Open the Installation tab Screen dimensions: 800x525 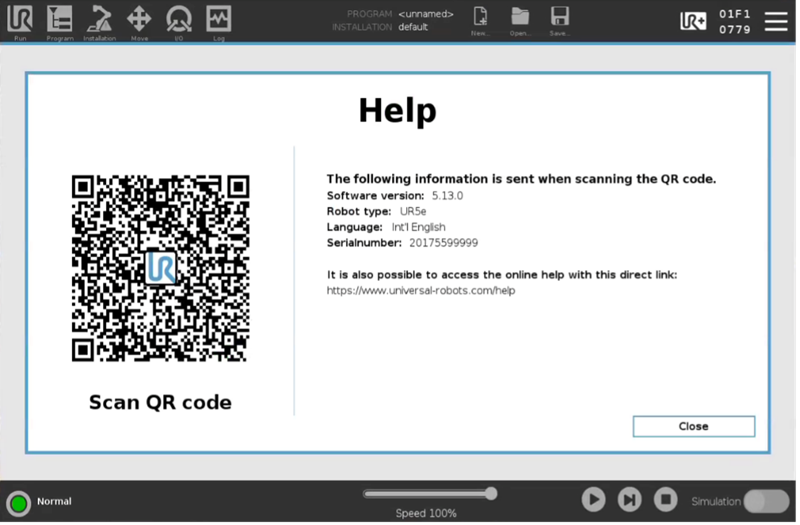(100, 20)
